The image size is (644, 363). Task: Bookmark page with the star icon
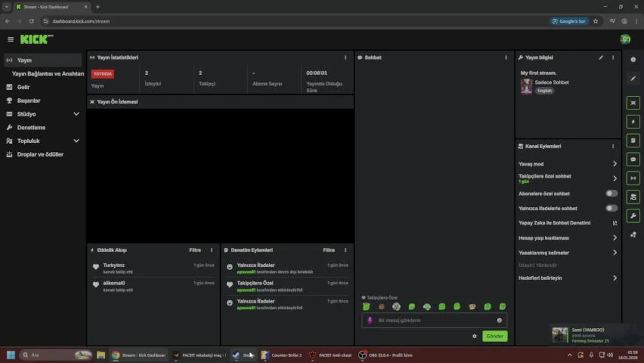pos(596,21)
